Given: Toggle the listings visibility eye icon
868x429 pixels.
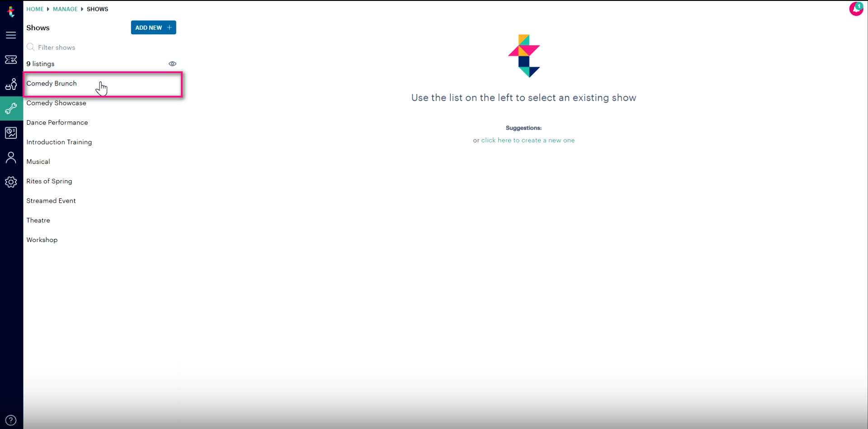Looking at the screenshot, I should point(172,64).
